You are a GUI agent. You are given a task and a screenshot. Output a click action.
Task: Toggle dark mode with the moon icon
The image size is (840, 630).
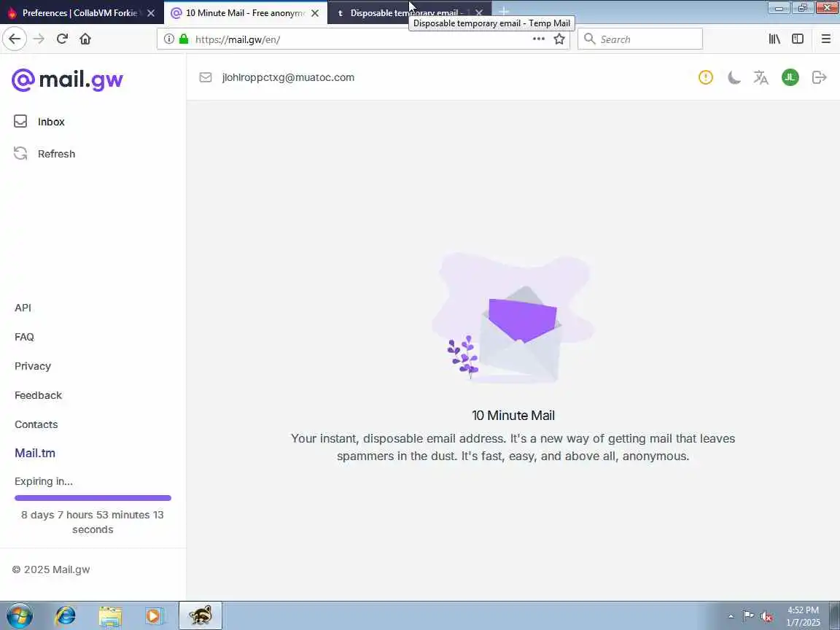(x=734, y=78)
